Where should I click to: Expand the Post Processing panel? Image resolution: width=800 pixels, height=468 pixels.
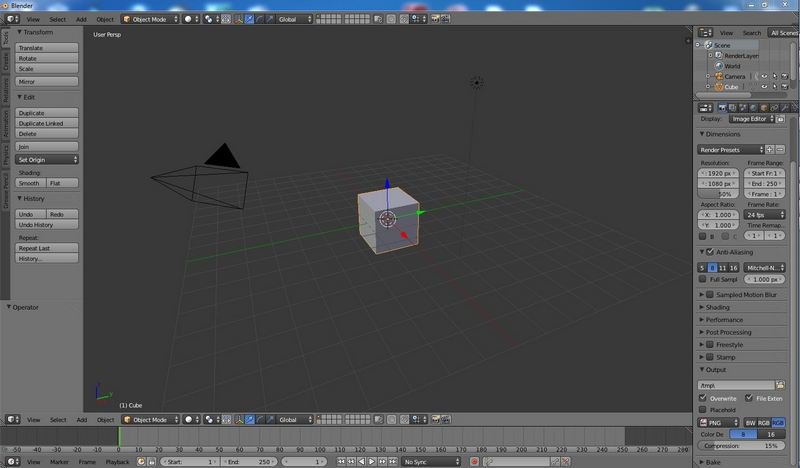[x=740, y=332]
